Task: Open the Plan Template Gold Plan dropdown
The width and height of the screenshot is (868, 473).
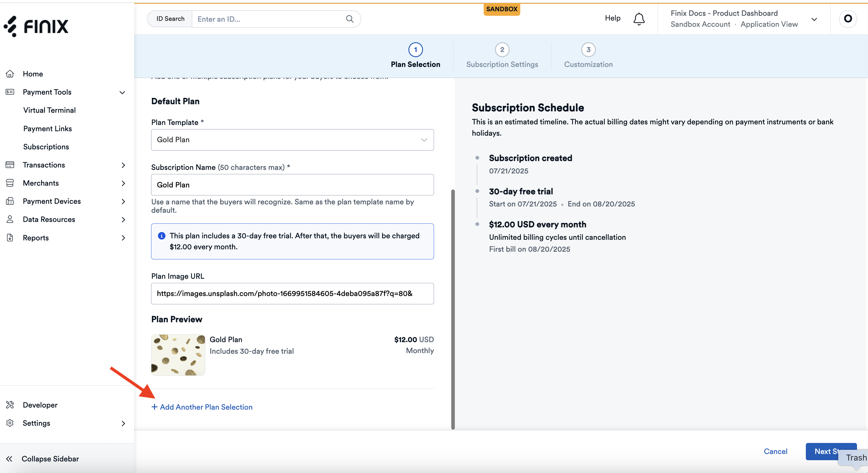Action: tap(292, 140)
